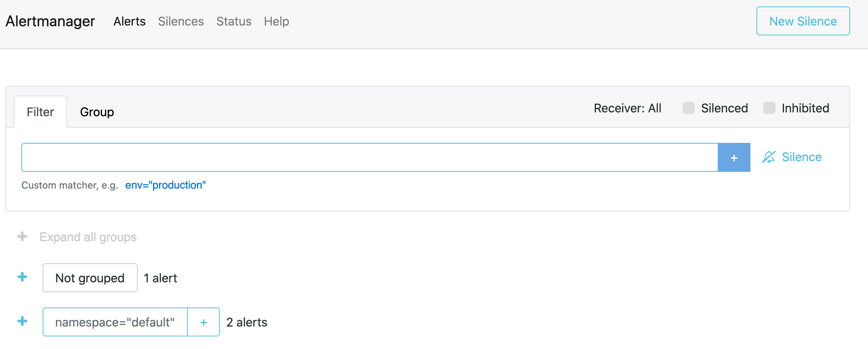Viewport: 868px width, 349px height.
Task: Click the Not grouped group label
Action: (90, 277)
